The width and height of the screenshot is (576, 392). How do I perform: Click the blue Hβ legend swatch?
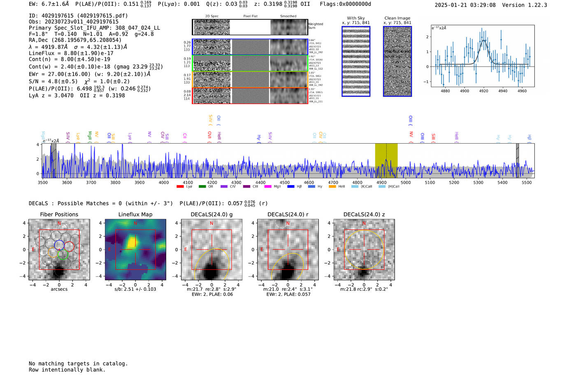click(291, 187)
